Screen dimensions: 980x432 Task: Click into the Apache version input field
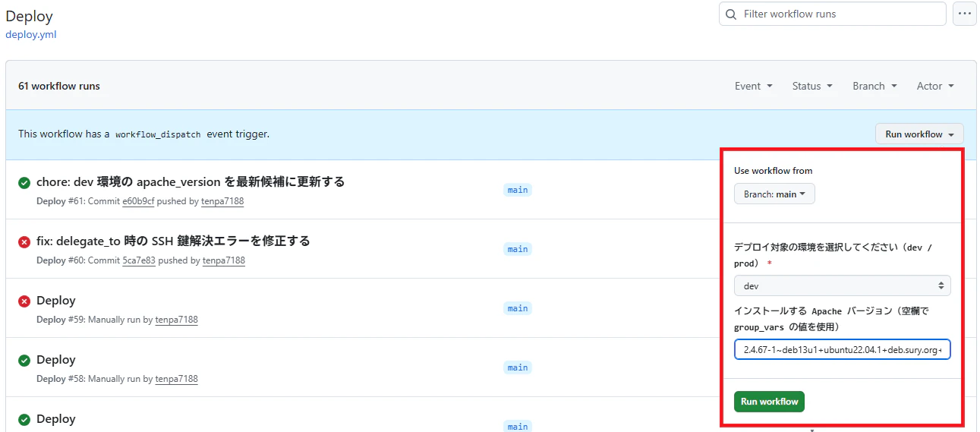click(x=842, y=349)
